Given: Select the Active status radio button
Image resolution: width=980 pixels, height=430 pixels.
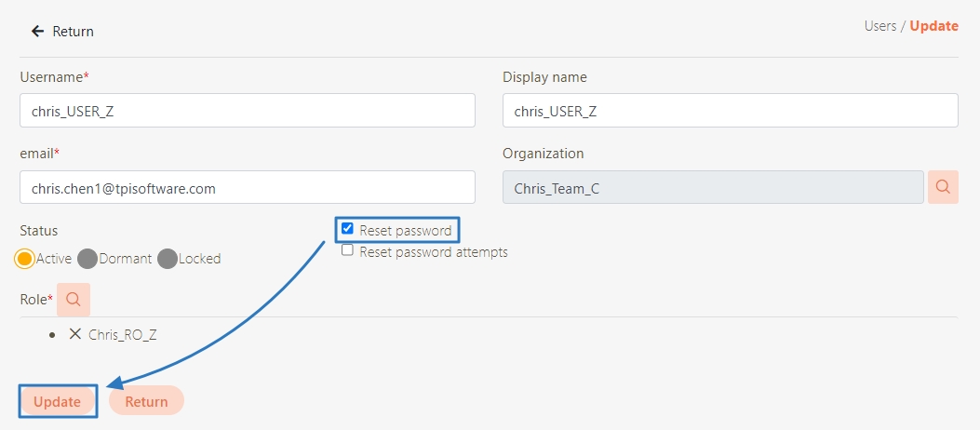Looking at the screenshot, I should point(24,259).
